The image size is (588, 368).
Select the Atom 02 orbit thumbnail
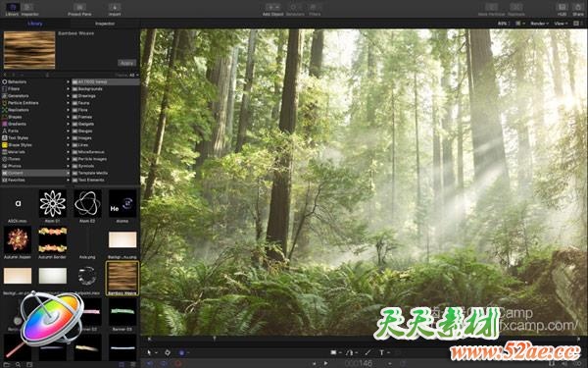pos(87,203)
